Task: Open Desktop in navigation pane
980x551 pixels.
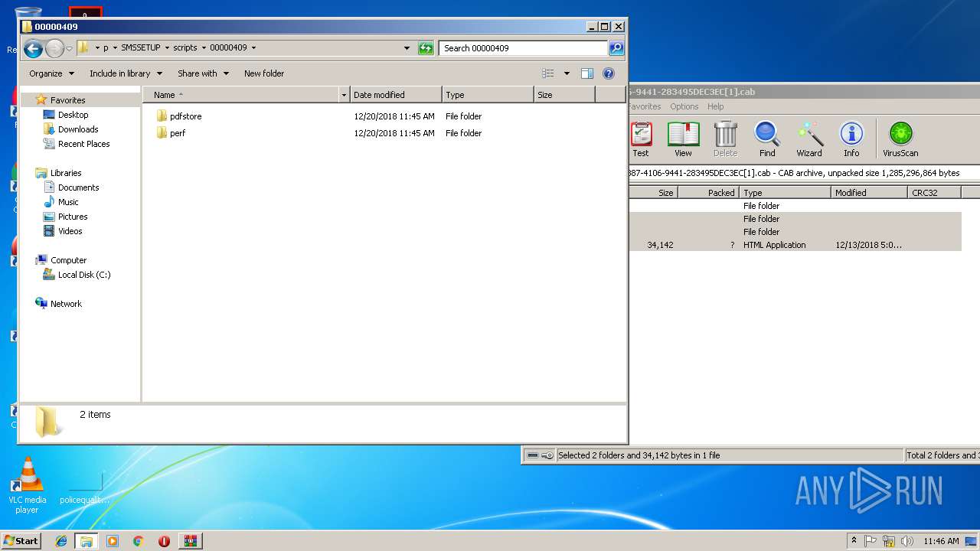Action: pos(73,115)
